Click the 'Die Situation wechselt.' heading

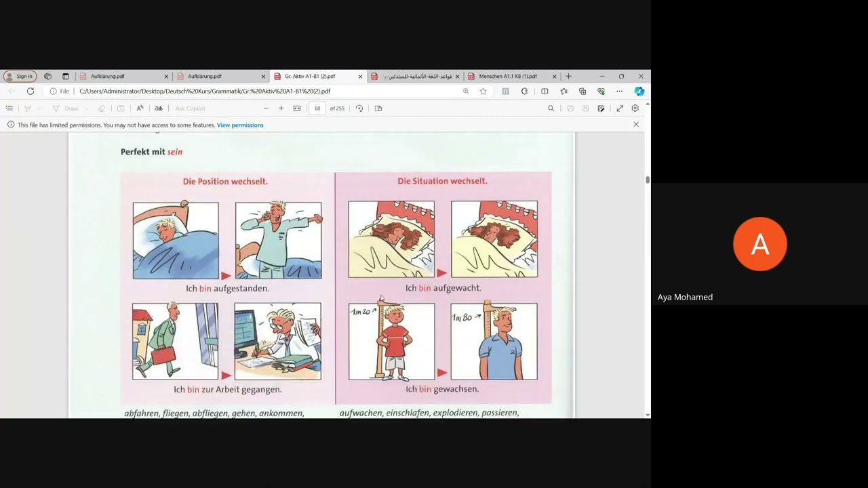(x=442, y=181)
